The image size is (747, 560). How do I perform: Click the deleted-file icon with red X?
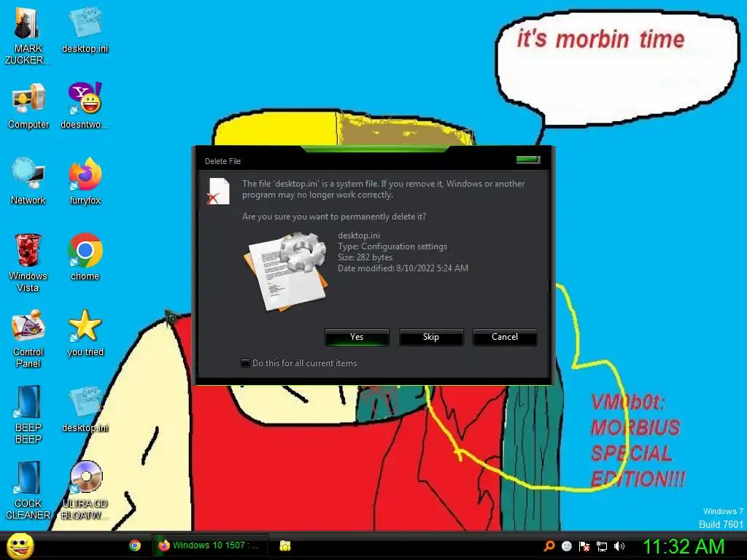pos(219,192)
